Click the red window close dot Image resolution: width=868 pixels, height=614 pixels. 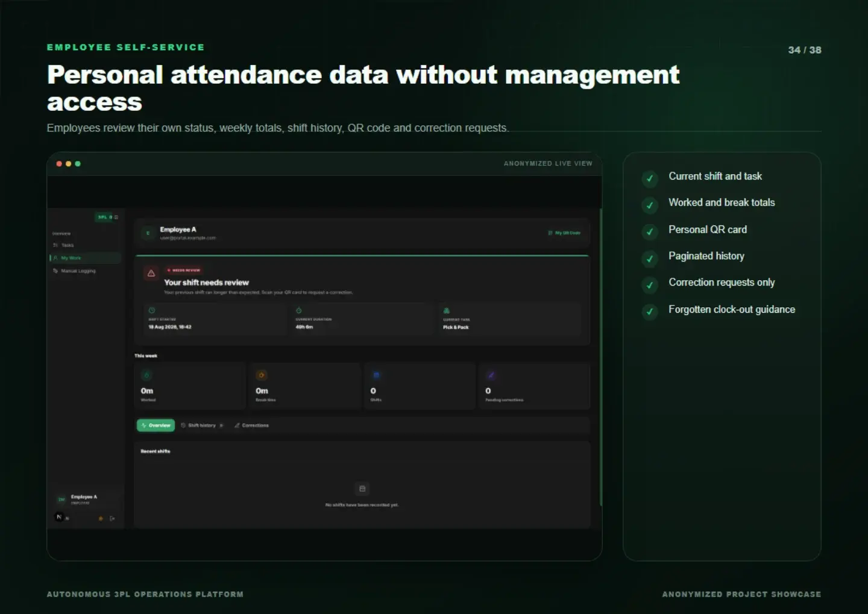59,164
